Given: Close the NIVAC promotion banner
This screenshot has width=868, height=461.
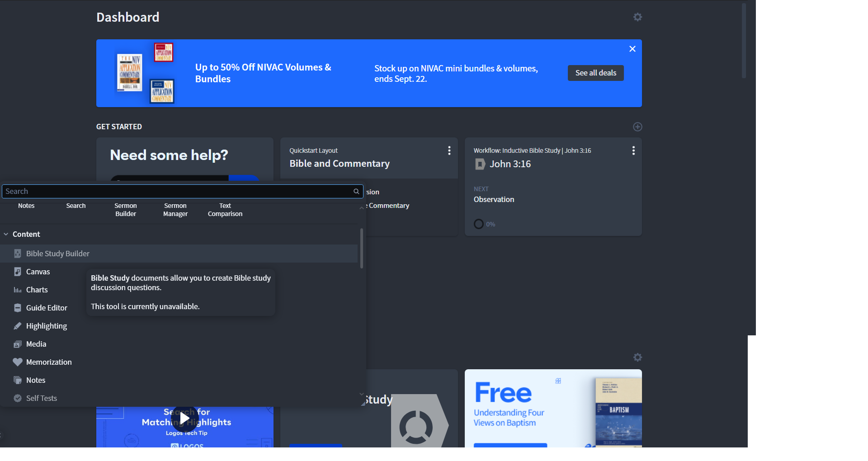Looking at the screenshot, I should 632,49.
